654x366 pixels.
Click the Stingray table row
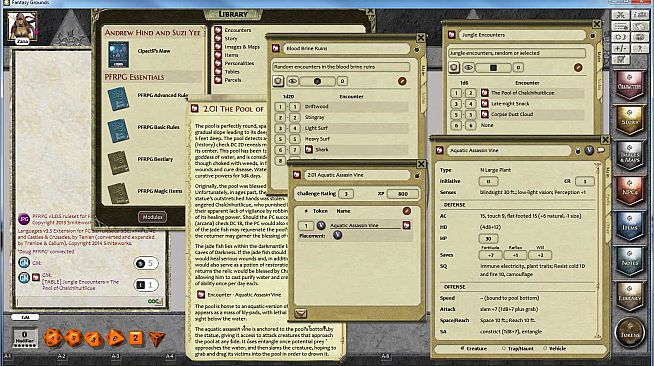[341, 118]
